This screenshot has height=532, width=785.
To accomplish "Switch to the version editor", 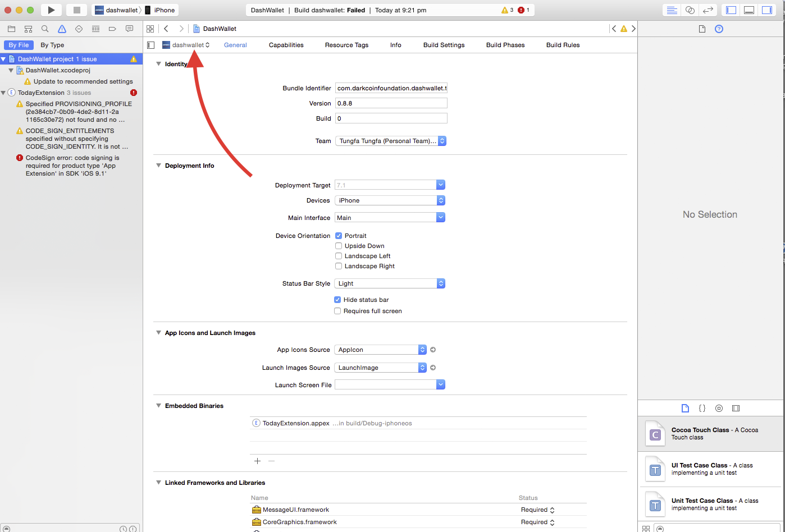I will pyautogui.click(x=708, y=10).
